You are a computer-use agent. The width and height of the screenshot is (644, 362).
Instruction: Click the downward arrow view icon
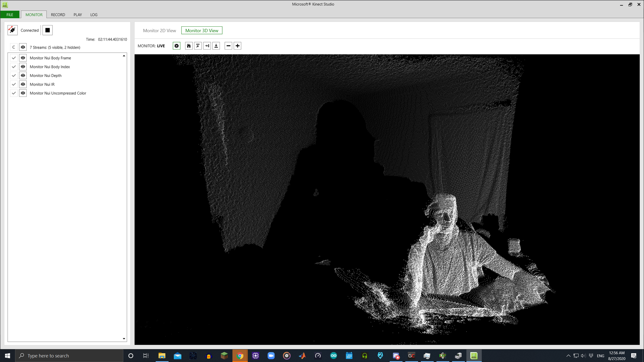pos(216,46)
